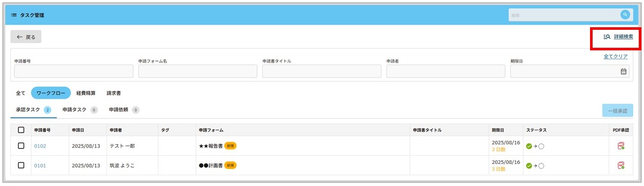Switch to 経費精算 category tab
This screenshot has height=186, width=644.
[86, 94]
